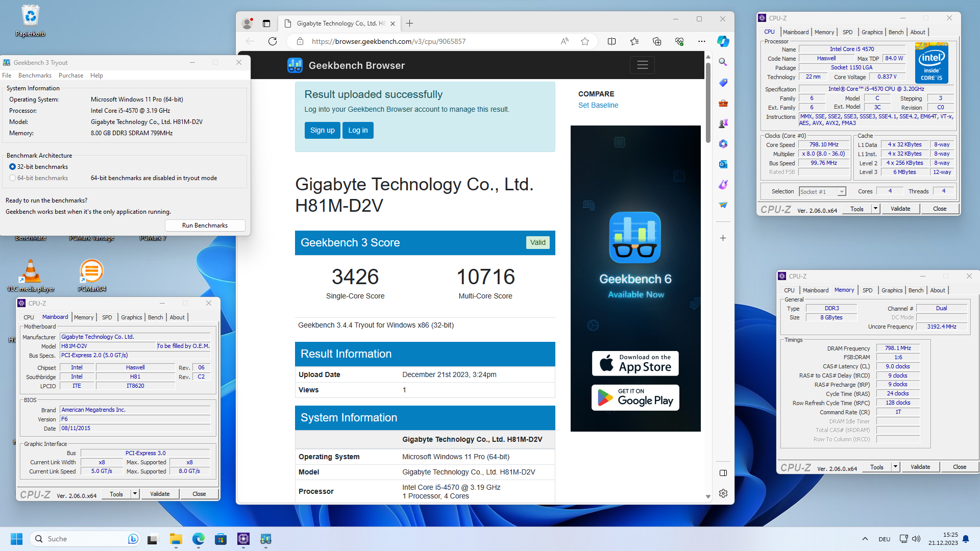This screenshot has height=551, width=980.
Task: Open Selection Socket #1 dropdown in CPU-Z
Action: pos(822,192)
